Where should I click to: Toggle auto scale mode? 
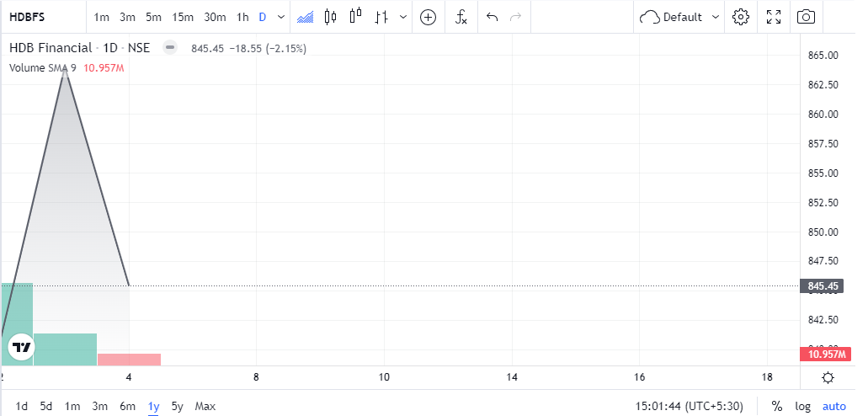(x=834, y=407)
